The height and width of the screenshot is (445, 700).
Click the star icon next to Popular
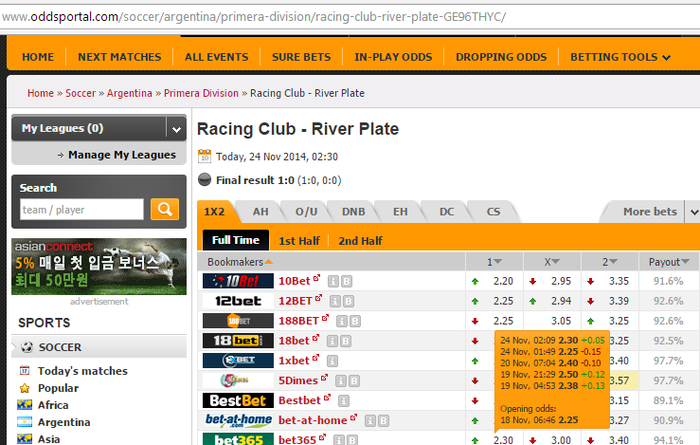[25, 388]
